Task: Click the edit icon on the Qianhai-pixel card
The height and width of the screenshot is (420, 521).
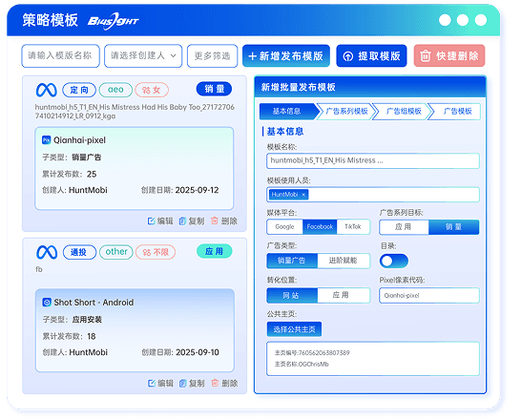Action: pyautogui.click(x=151, y=220)
